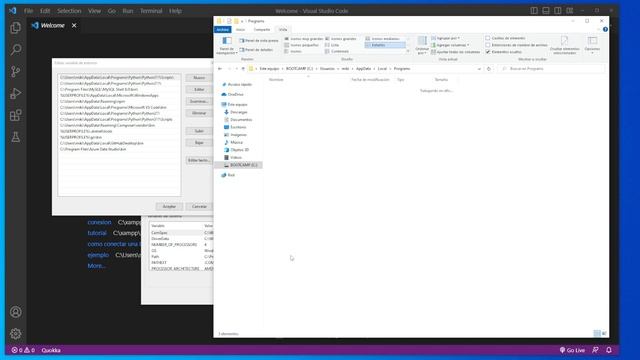The height and width of the screenshot is (360, 640).
Task: Click Examinar button in variable dialog
Action: click(x=199, y=101)
